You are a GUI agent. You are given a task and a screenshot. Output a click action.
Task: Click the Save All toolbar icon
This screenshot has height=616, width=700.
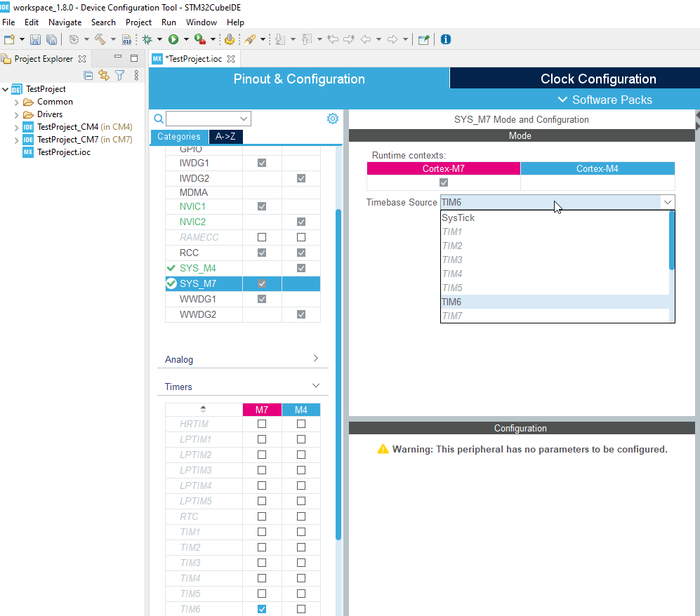[x=52, y=40]
